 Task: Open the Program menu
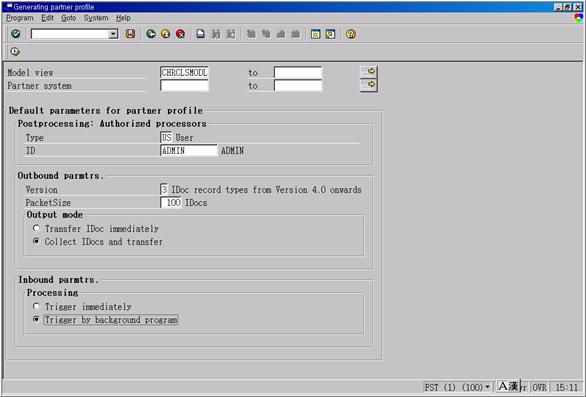(20, 18)
